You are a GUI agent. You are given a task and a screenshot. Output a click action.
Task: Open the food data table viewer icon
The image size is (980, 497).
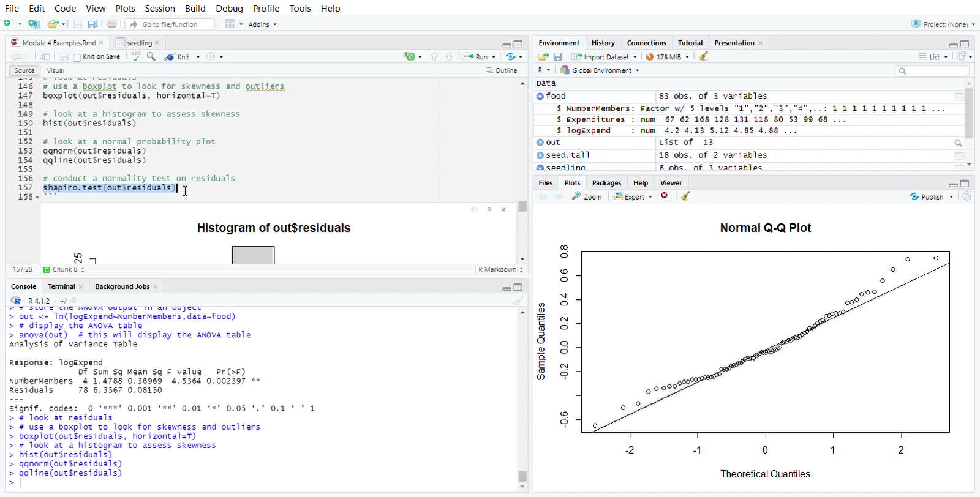959,97
